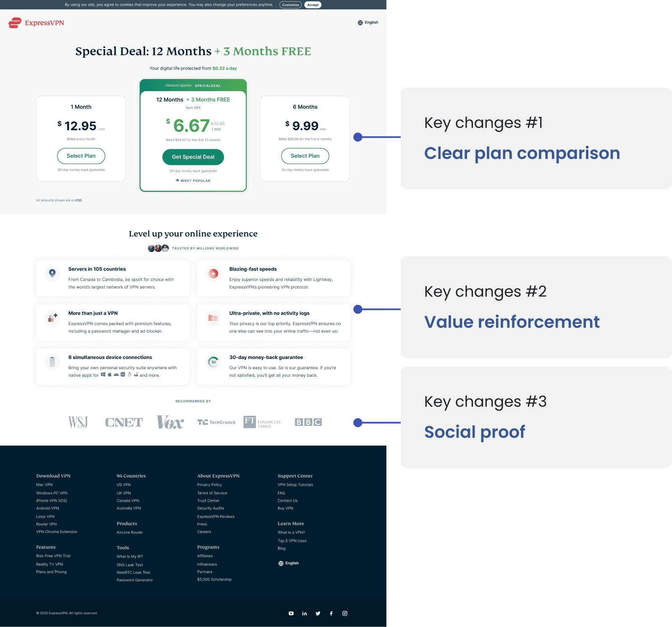This screenshot has width=672, height=627.
Task: Open the ExpressVPN Reviews link
Action: (x=216, y=517)
